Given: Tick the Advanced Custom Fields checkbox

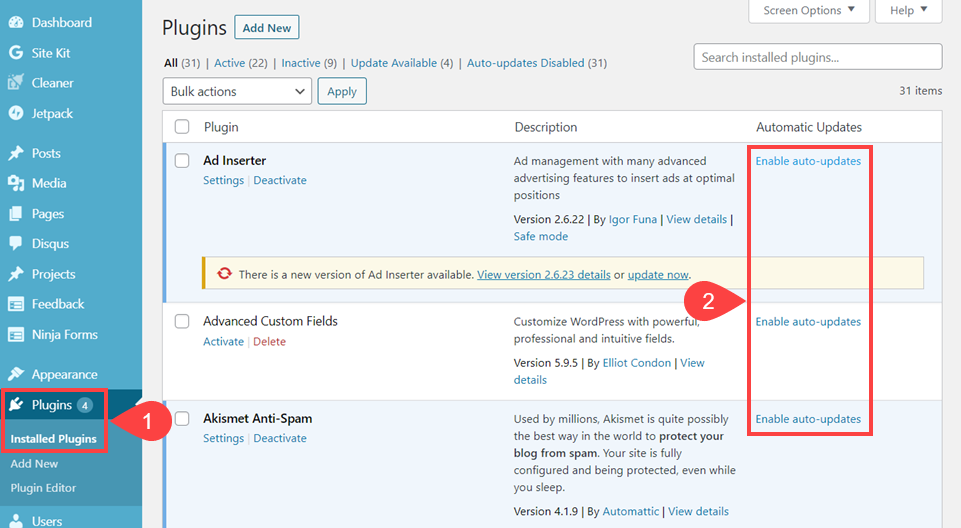Looking at the screenshot, I should (x=182, y=321).
